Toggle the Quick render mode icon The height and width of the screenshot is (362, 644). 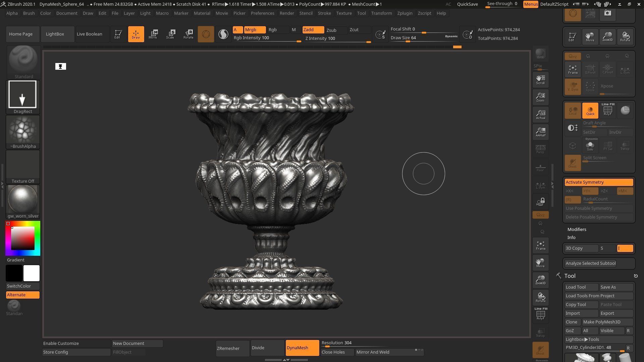(590, 111)
